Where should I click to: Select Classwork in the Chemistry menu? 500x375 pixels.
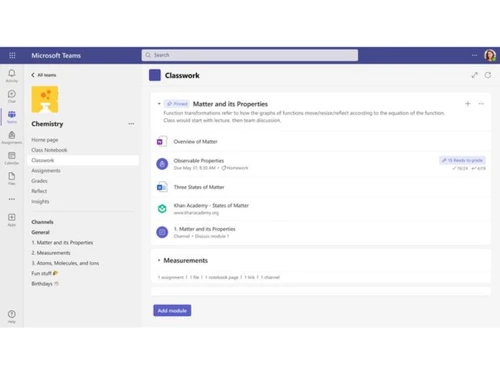pos(83,160)
